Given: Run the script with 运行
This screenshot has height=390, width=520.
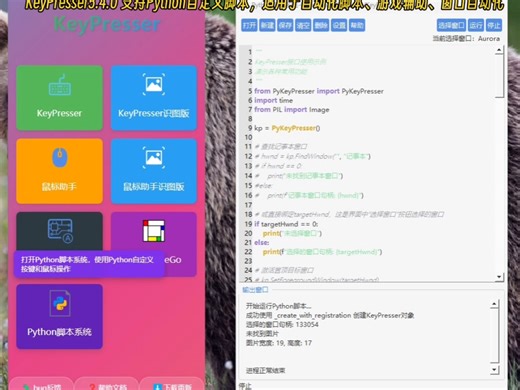Looking at the screenshot, I should (x=476, y=25).
